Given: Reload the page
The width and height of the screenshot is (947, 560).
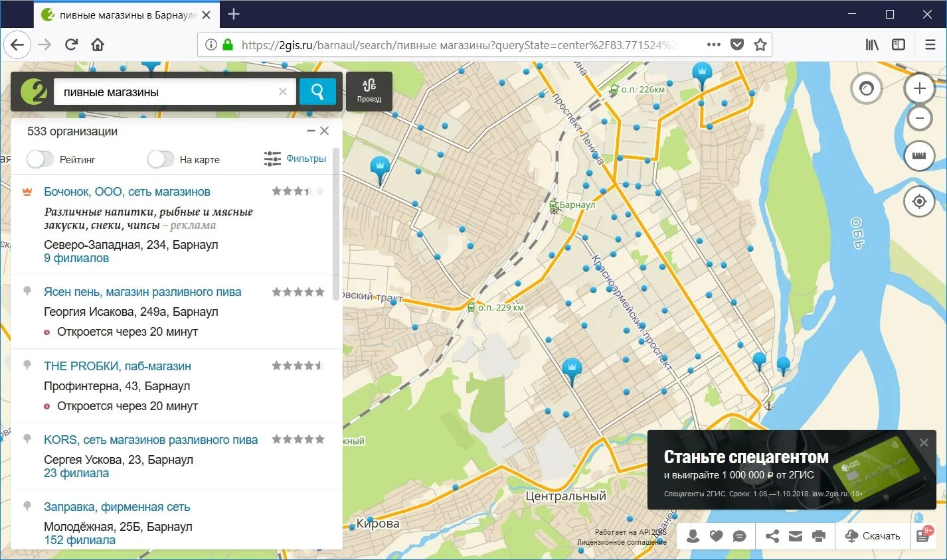Looking at the screenshot, I should (71, 44).
